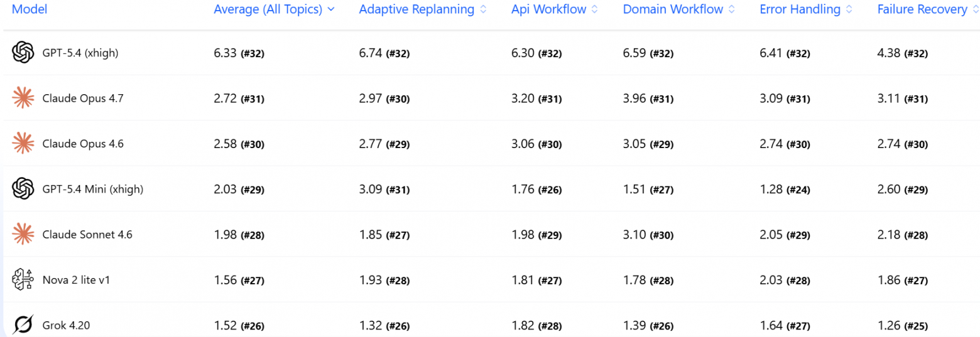Click the 2.03 (#29) average score
This screenshot has height=337, width=980.
tap(239, 189)
